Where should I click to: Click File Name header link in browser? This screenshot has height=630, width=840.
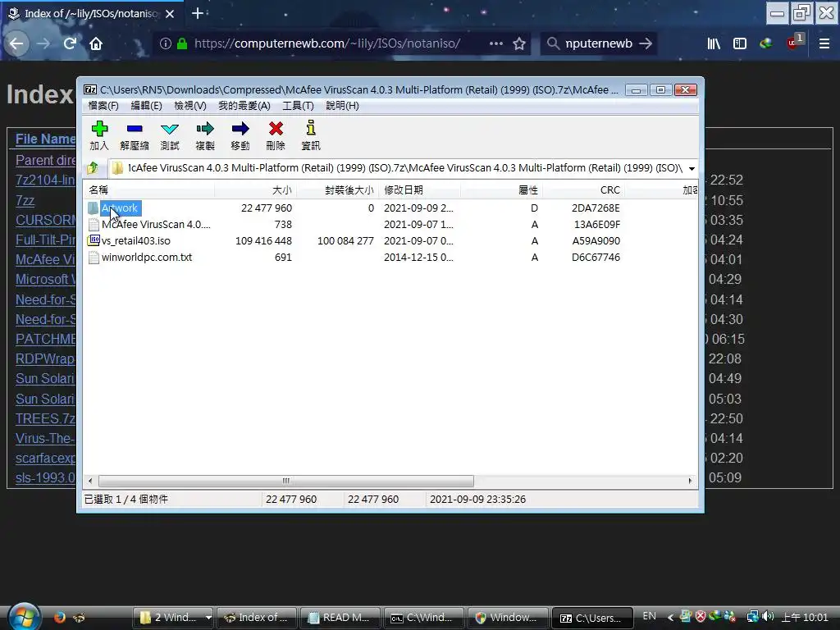[46, 139]
